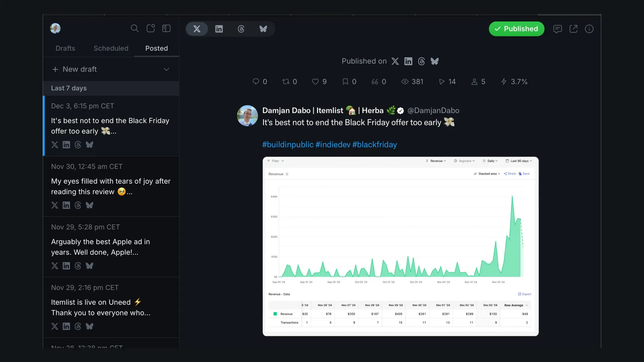The width and height of the screenshot is (644, 362).
Task: Switch preview to the Threads platform
Action: coord(241,29)
